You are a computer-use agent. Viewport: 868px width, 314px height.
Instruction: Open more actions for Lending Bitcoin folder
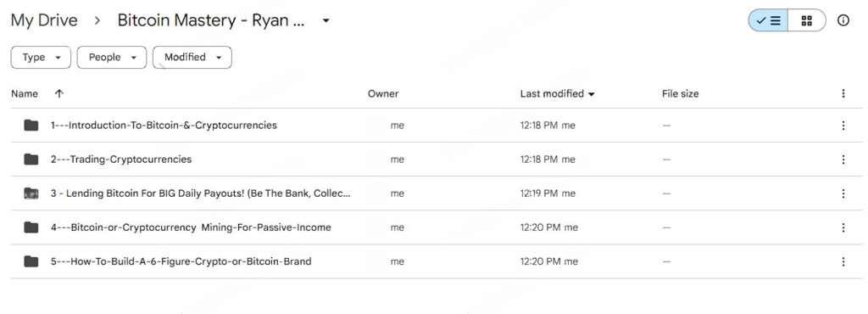pos(843,193)
